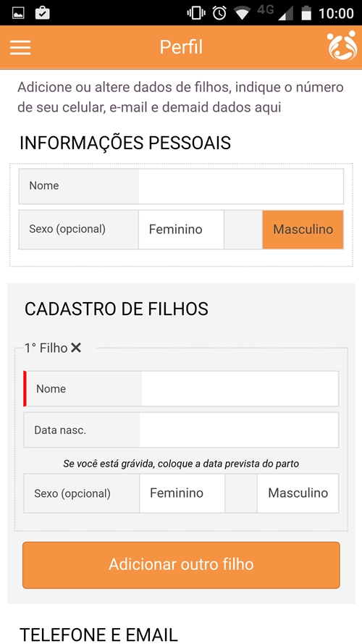
Task: Select Masculino under Informações Pessoais
Action: pyautogui.click(x=303, y=229)
